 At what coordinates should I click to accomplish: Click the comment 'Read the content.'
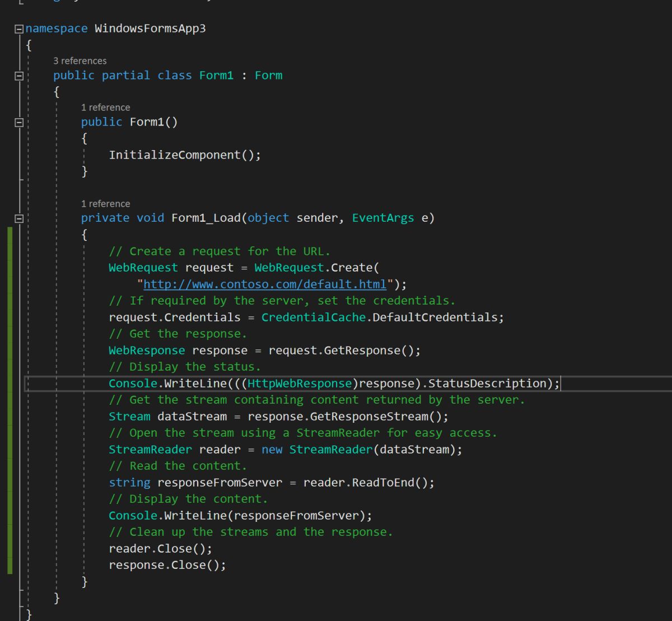178,466
